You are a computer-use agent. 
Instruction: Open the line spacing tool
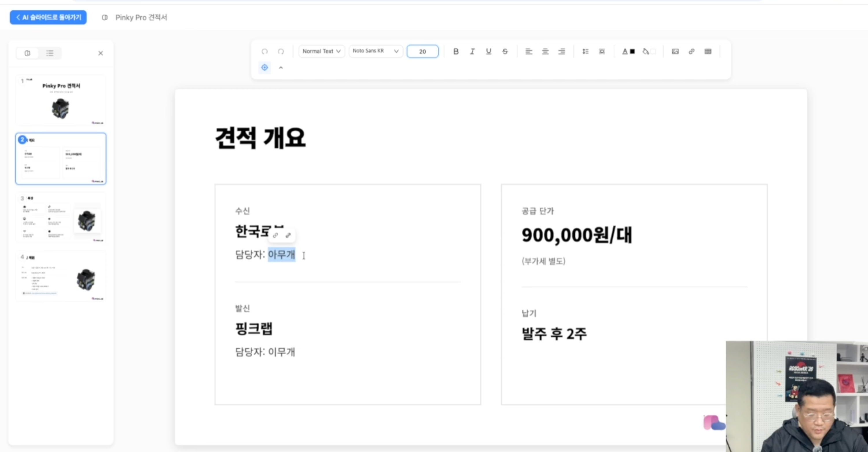coord(585,51)
